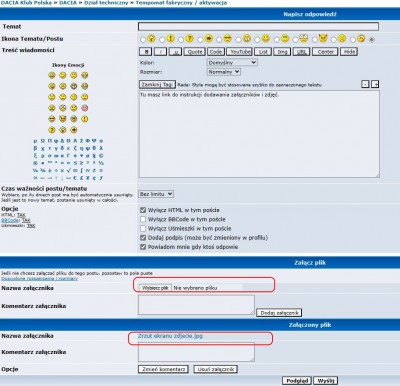Expand the Bez limitu expiry dropdown
400x386 pixels.
pos(156,194)
